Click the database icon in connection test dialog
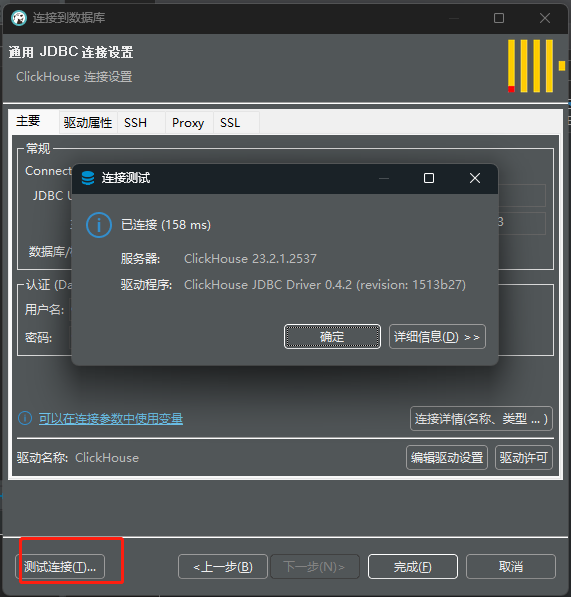This screenshot has width=571, height=597. point(88,178)
